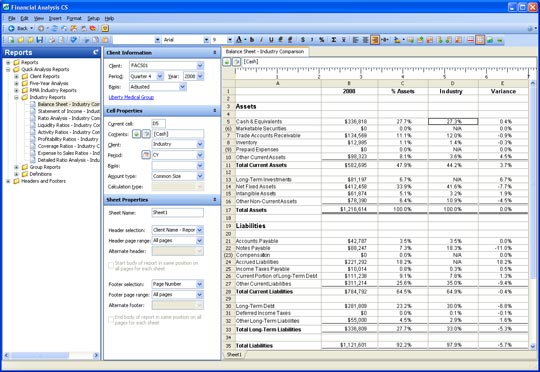The height and width of the screenshot is (372, 540).
Task: Click the Bold formatting button
Action: tap(252, 40)
